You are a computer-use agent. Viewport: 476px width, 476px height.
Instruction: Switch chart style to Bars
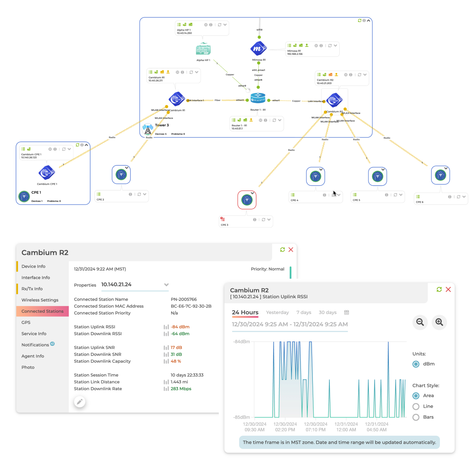point(416,417)
